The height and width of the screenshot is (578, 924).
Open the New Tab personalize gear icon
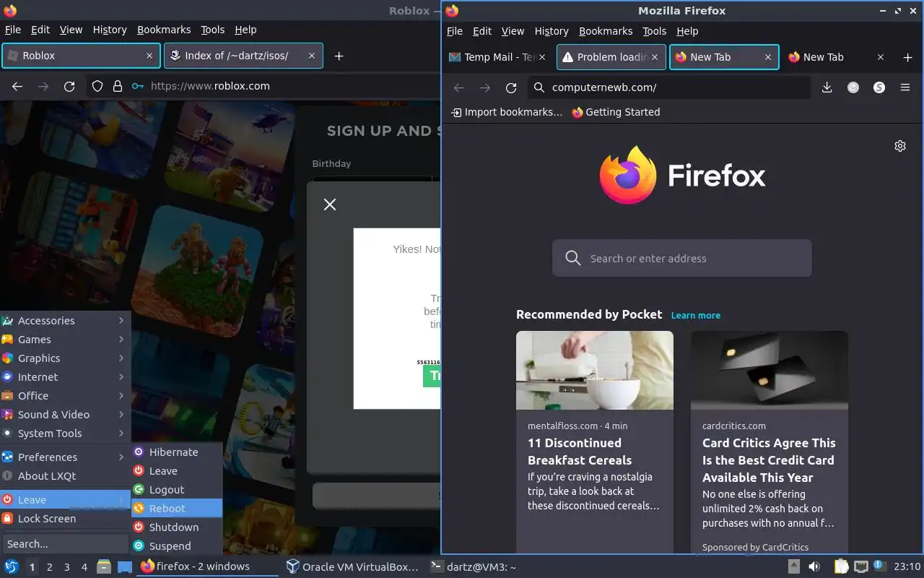coord(900,146)
